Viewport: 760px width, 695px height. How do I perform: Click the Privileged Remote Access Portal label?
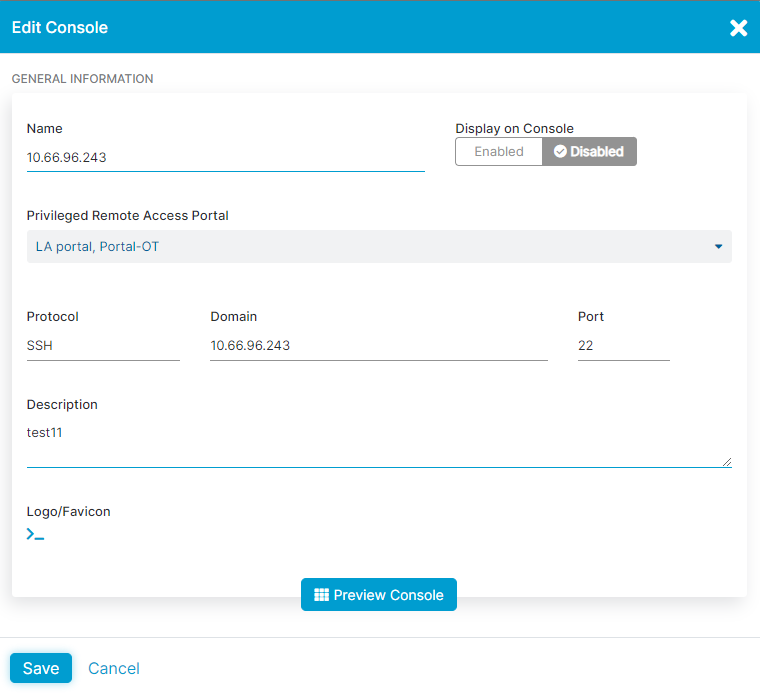127,216
